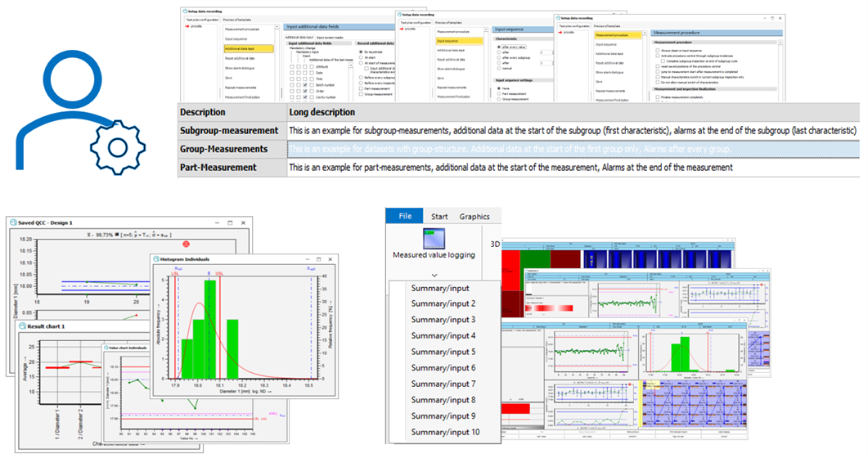Choose Summary/input 3 from the menu
The width and height of the screenshot is (868, 458).
(x=443, y=320)
